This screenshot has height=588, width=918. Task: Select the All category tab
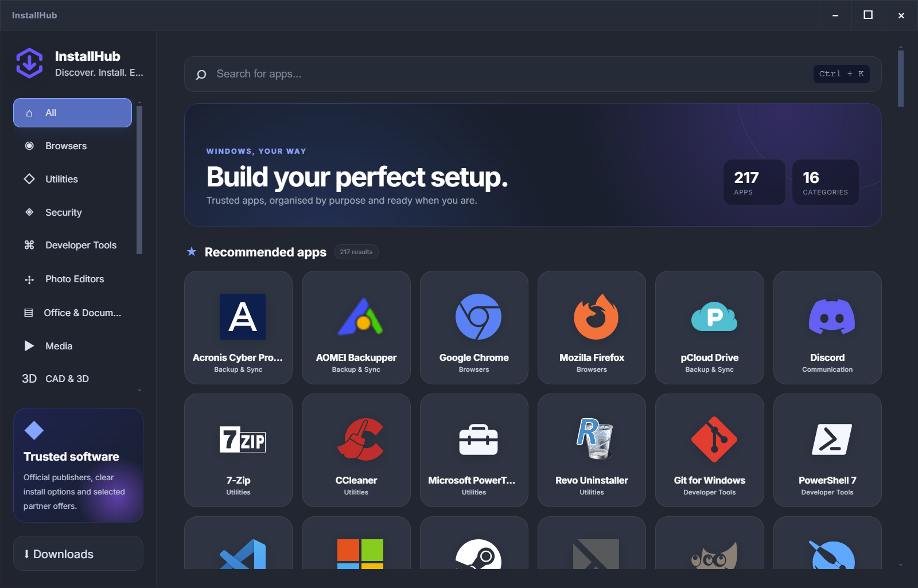click(x=72, y=112)
